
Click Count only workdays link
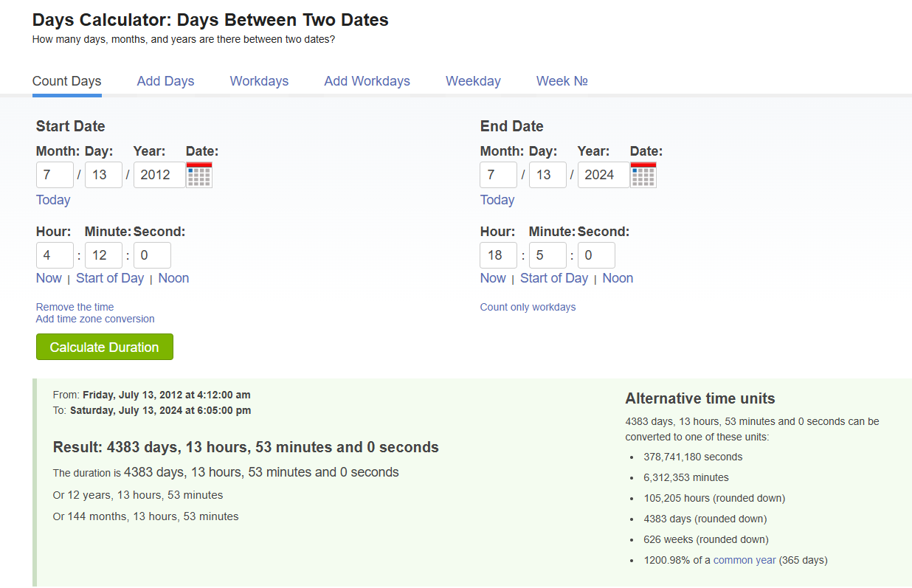528,307
